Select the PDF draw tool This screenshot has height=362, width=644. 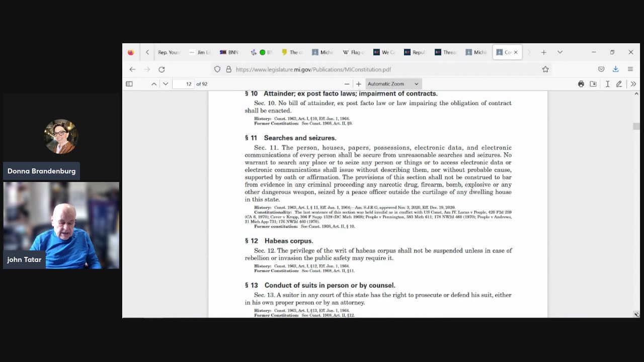pos(619,84)
